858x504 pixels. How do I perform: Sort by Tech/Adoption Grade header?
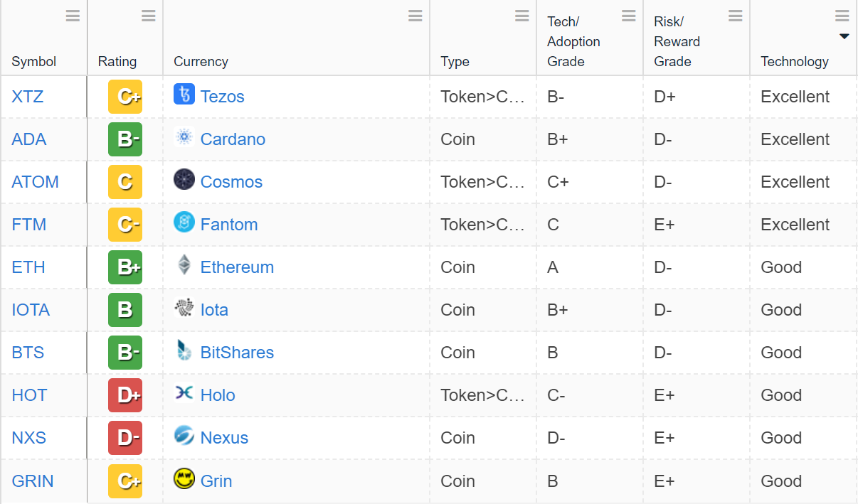click(573, 42)
